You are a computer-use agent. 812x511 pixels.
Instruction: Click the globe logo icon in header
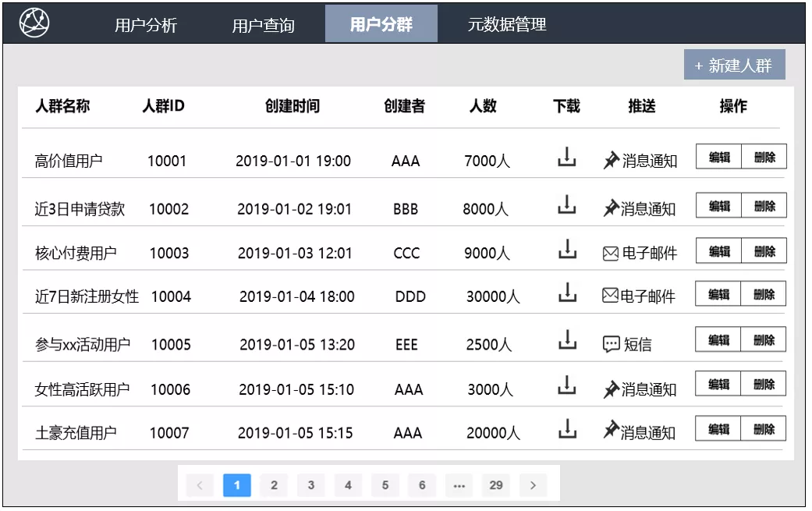click(34, 23)
